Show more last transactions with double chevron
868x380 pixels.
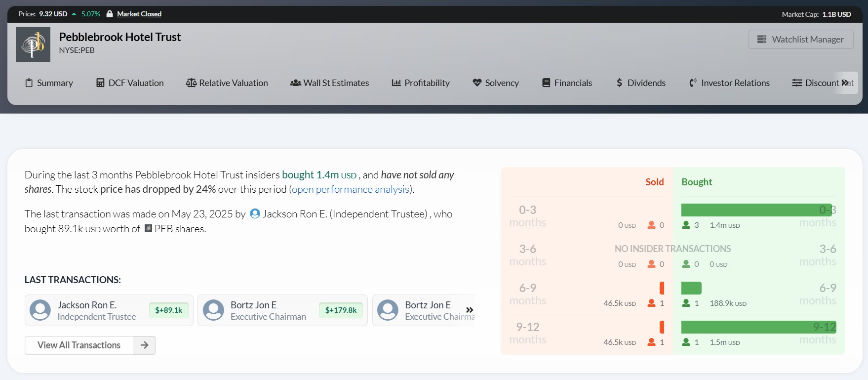(x=470, y=310)
